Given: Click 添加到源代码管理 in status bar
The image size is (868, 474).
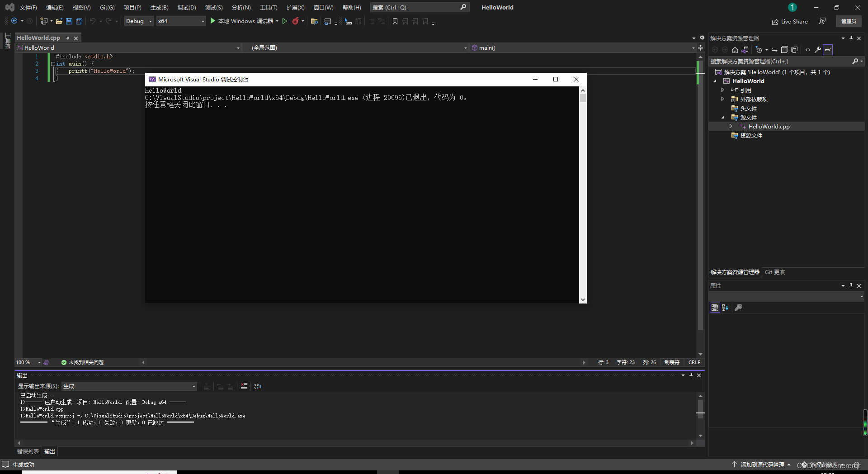Looking at the screenshot, I should [761, 465].
